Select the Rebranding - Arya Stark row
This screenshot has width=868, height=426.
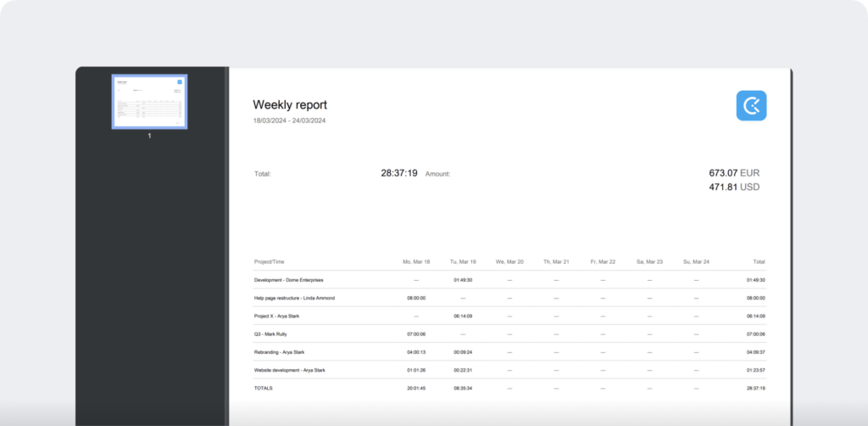(x=278, y=352)
